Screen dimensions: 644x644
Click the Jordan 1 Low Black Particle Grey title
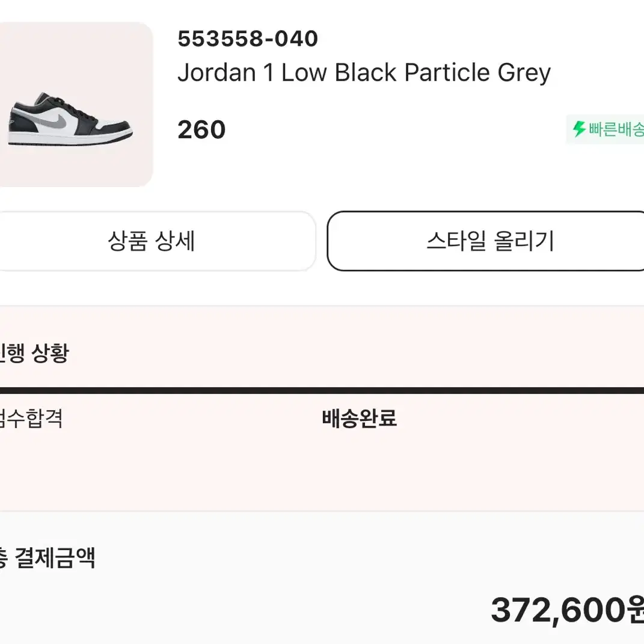pyautogui.click(x=364, y=73)
